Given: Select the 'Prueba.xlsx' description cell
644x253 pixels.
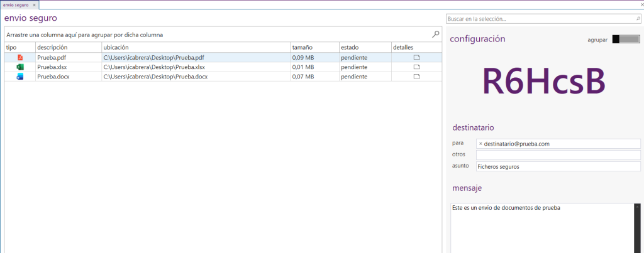Looking at the screenshot, I should coord(69,67).
